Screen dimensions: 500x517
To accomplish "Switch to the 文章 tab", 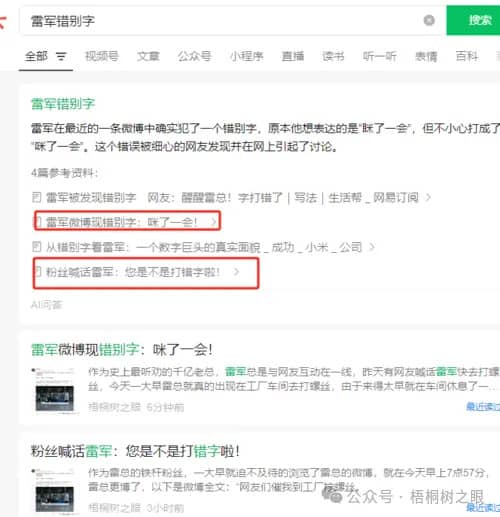I will [x=148, y=56].
